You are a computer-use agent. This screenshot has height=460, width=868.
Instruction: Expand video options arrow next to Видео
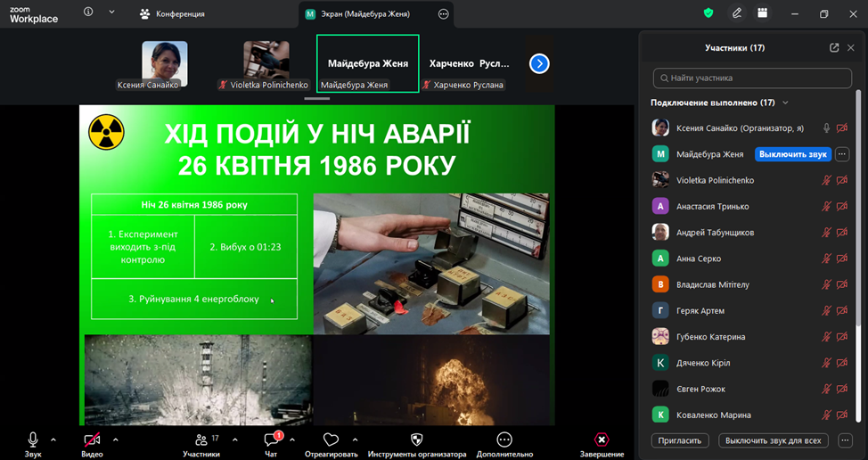pos(115,439)
